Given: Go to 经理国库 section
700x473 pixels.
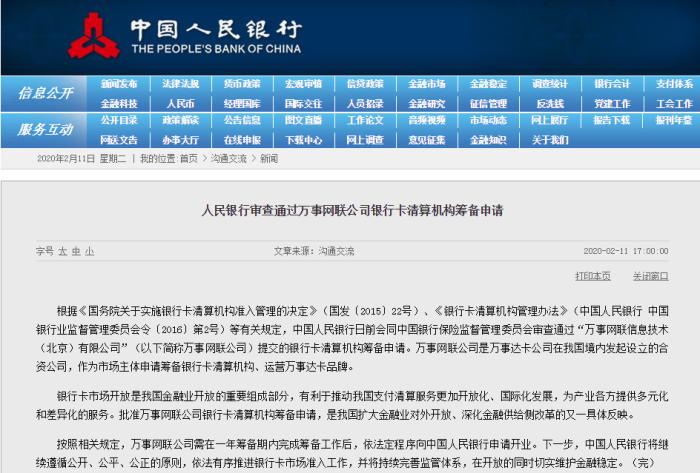Looking at the screenshot, I should tap(242, 104).
